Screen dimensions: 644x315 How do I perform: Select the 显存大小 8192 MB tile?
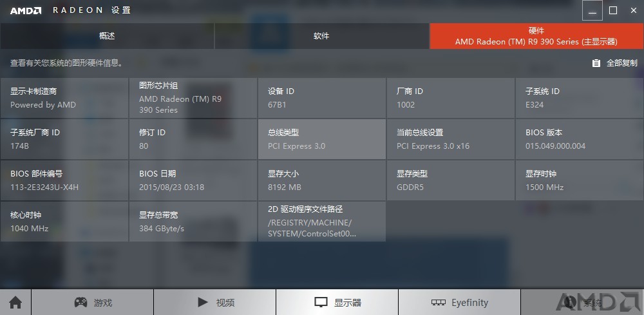pyautogui.click(x=322, y=180)
